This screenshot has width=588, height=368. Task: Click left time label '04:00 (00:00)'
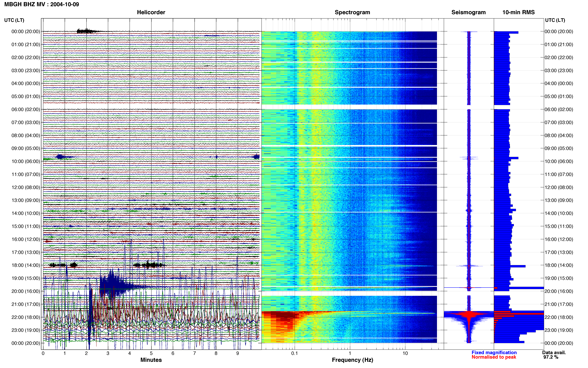26,83
